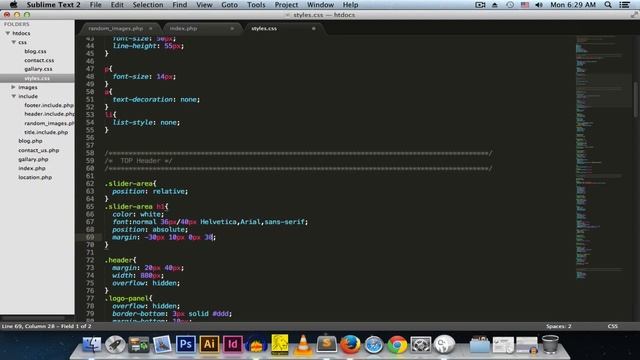Close the styles.css tab

[313, 28]
